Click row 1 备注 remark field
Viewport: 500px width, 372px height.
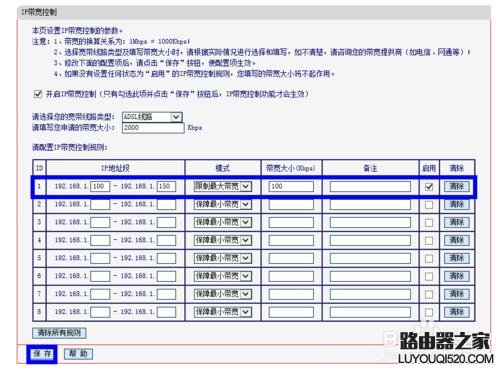(x=370, y=186)
